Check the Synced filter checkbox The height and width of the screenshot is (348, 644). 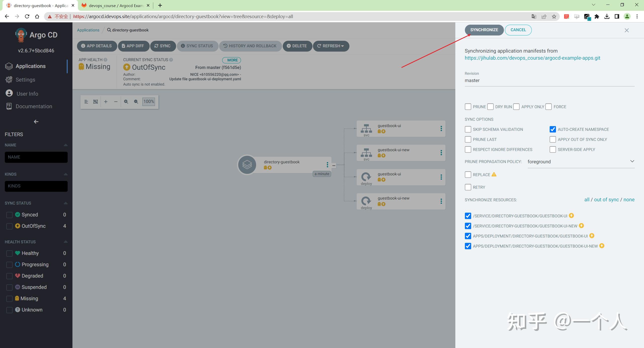click(9, 215)
